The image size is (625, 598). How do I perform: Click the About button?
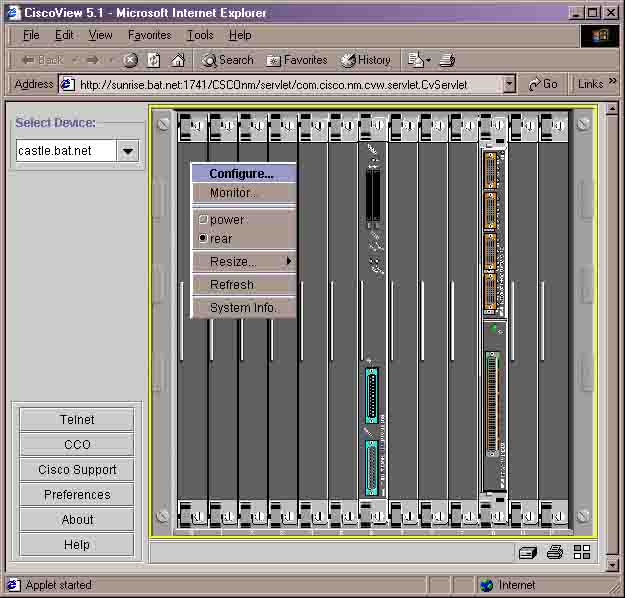tap(77, 519)
